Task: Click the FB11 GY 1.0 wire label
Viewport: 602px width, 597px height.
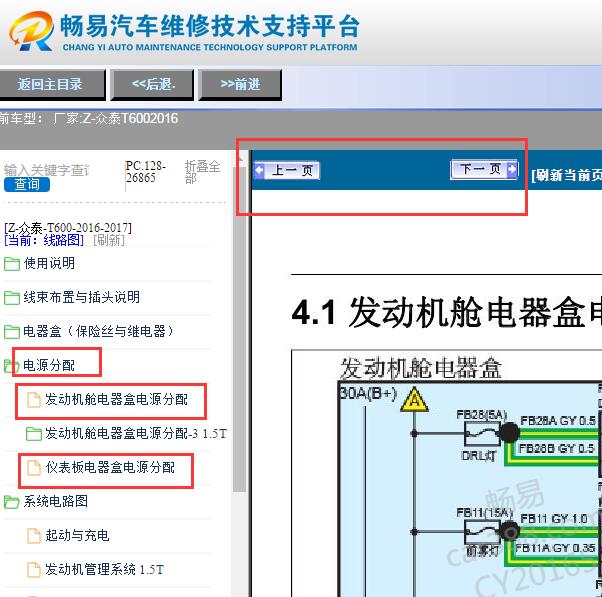Action: (554, 519)
